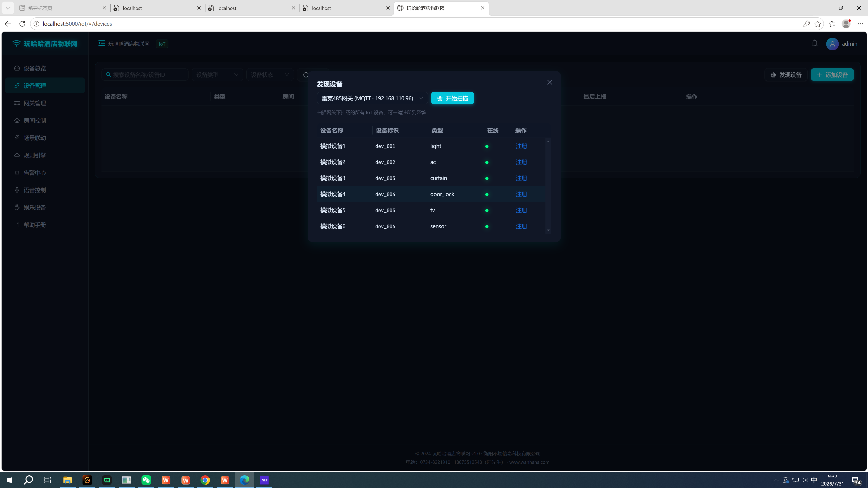The height and width of the screenshot is (488, 868).
Task: Open the .NET app in the taskbar
Action: (264, 480)
